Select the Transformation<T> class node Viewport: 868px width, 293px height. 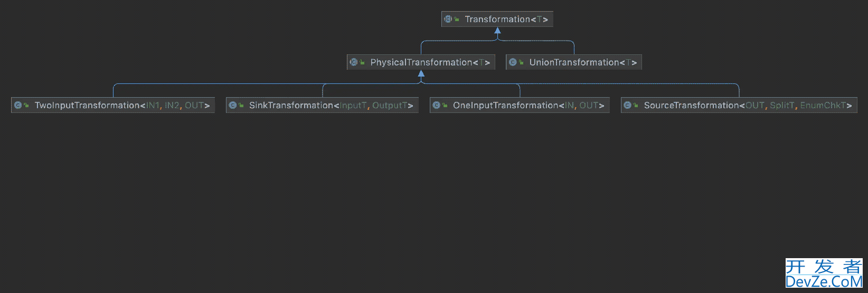pos(497,19)
